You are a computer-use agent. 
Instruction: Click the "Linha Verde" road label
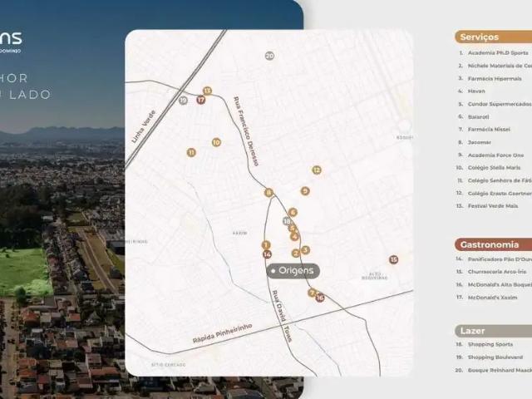tap(143, 126)
